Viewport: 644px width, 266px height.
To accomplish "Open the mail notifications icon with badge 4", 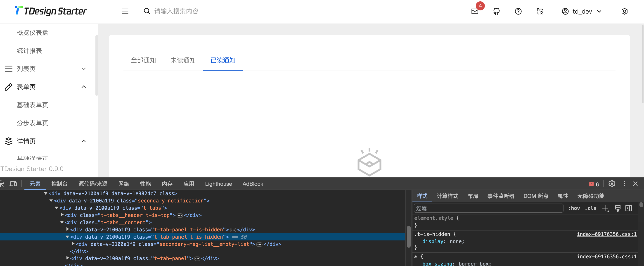I will (474, 12).
